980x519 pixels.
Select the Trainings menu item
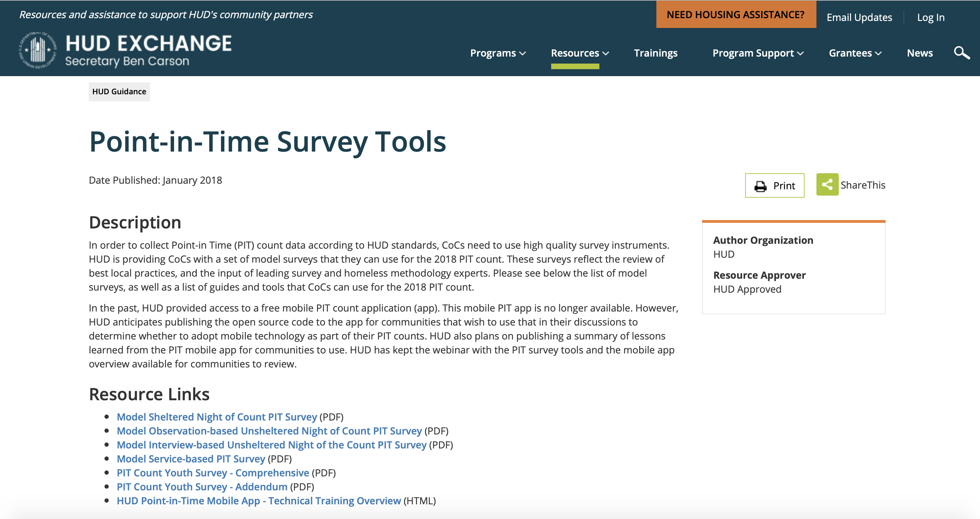coord(656,53)
